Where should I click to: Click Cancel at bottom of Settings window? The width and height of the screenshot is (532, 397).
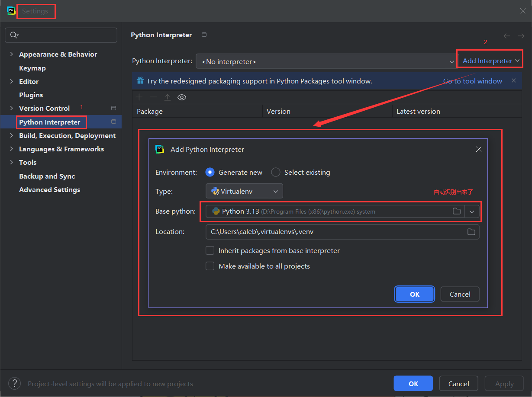tap(459, 384)
